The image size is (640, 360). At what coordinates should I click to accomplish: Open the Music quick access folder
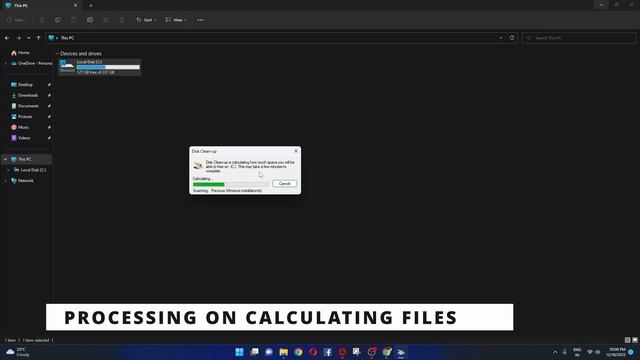pyautogui.click(x=25, y=127)
